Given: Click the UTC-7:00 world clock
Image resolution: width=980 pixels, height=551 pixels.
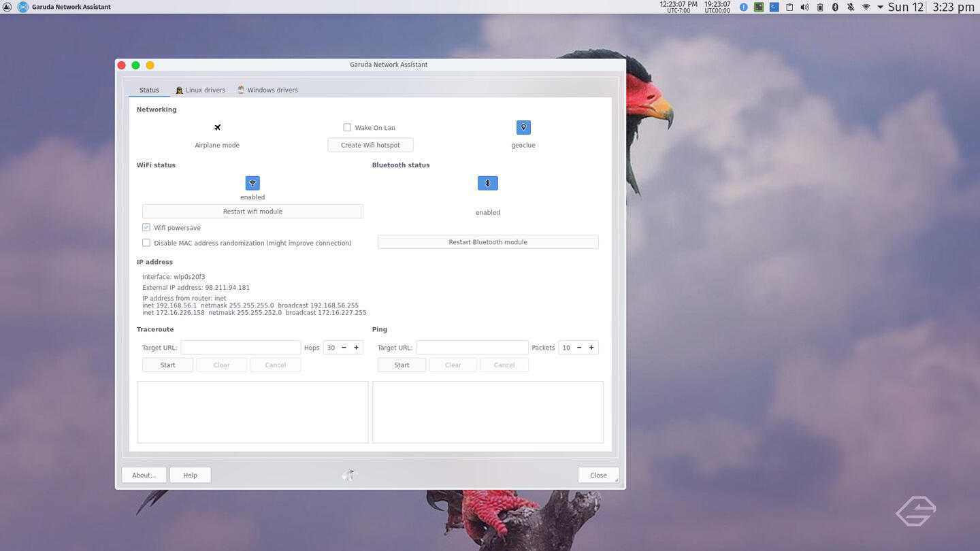Looking at the screenshot, I should pyautogui.click(x=679, y=7).
